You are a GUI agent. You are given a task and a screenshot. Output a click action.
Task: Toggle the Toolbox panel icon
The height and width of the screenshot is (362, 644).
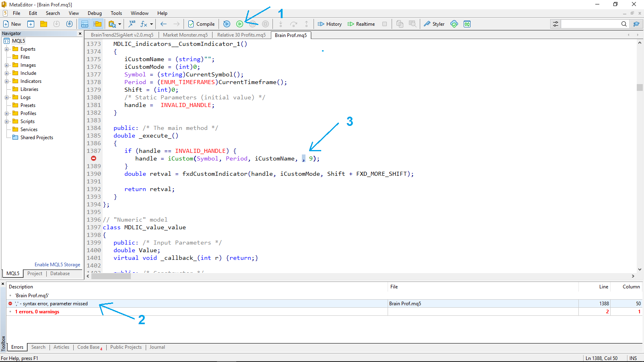85,24
